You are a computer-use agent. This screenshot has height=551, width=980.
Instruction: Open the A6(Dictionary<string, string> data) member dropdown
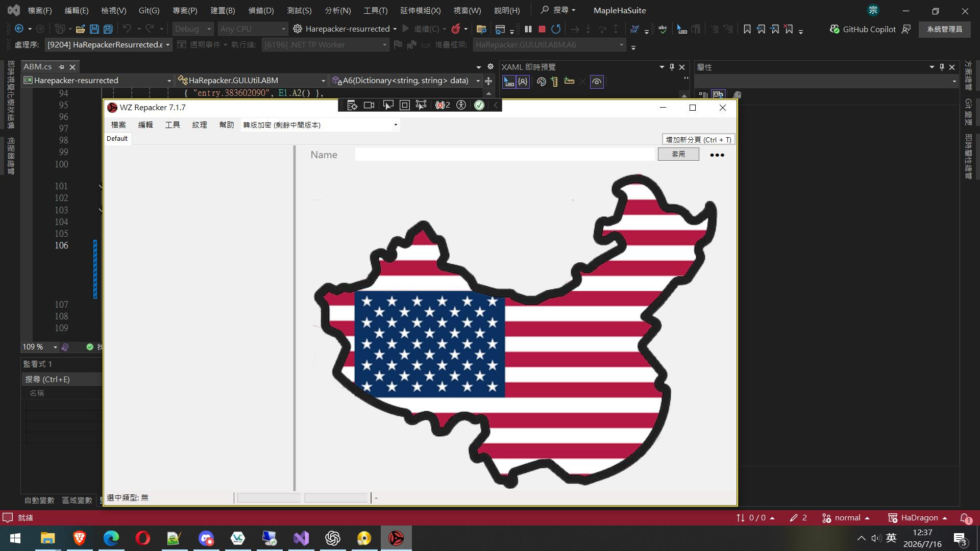pos(406,81)
